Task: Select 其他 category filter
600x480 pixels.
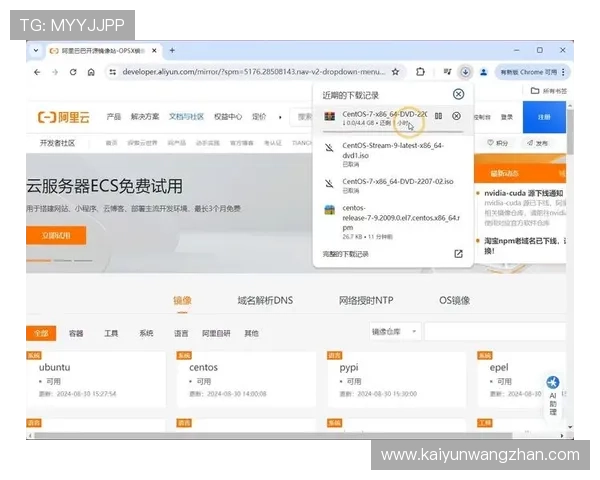Action: pos(251,333)
